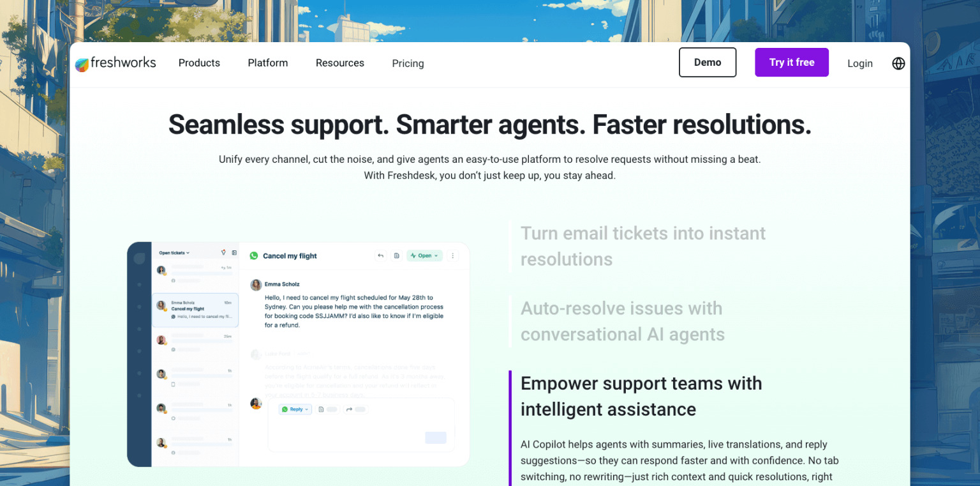
Task: Click the blue send button in the reply box
Action: point(436,438)
